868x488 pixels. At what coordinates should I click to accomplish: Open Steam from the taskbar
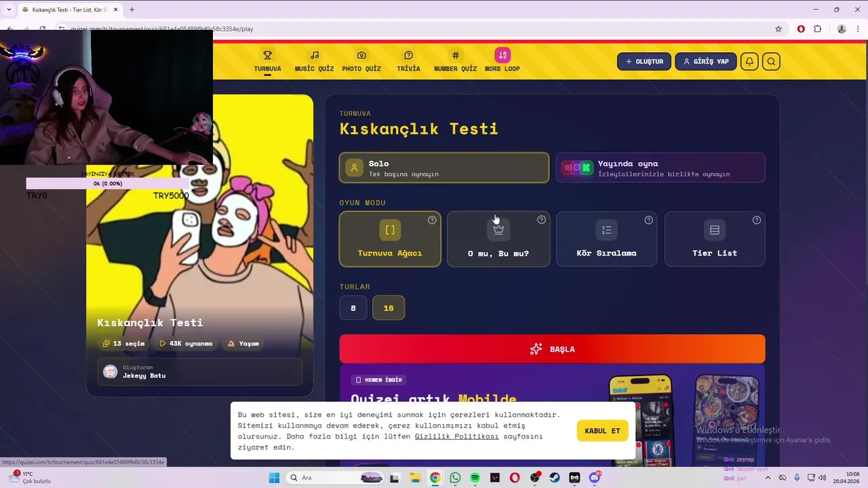pos(555,478)
